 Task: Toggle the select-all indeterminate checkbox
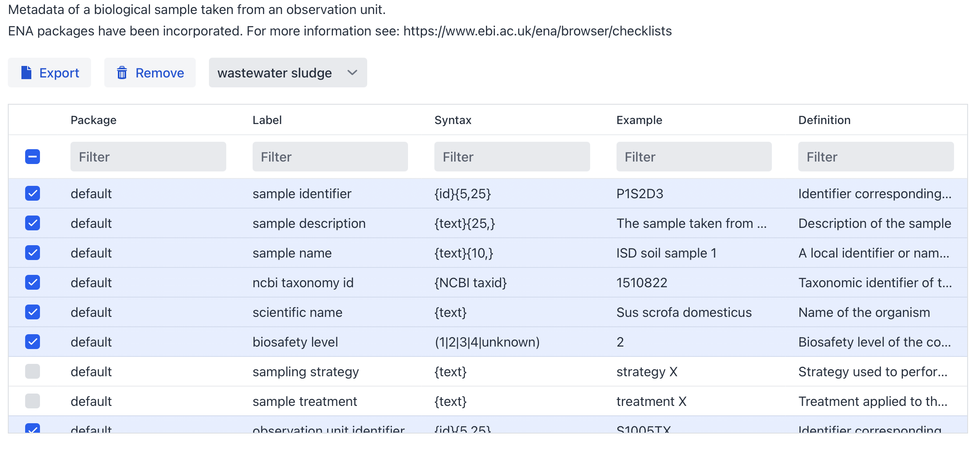[x=33, y=157]
